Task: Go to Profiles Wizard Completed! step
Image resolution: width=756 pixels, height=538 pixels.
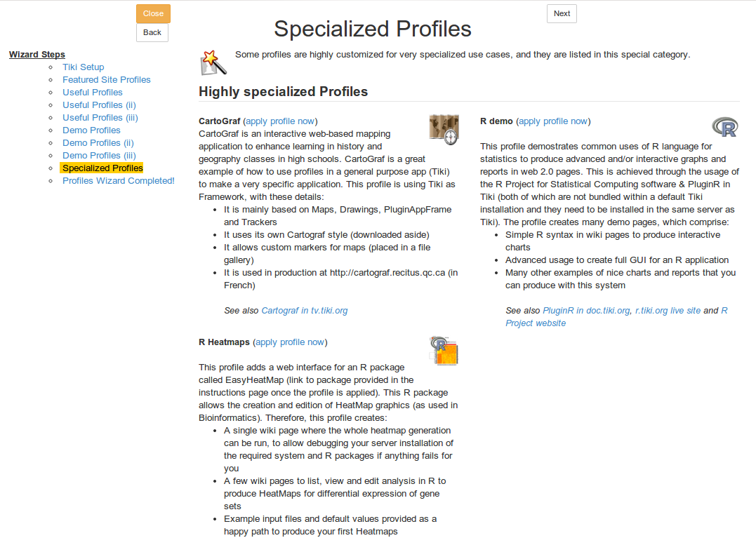Action: pyautogui.click(x=119, y=180)
